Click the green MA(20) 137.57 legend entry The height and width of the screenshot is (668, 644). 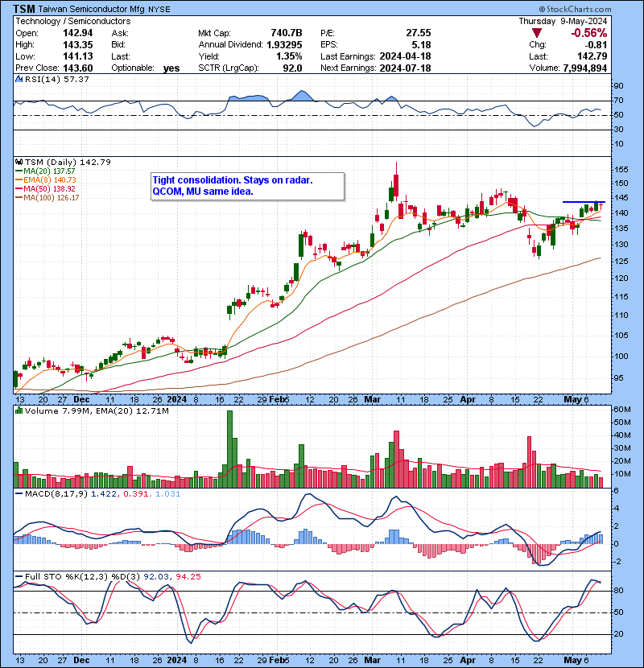point(45,171)
